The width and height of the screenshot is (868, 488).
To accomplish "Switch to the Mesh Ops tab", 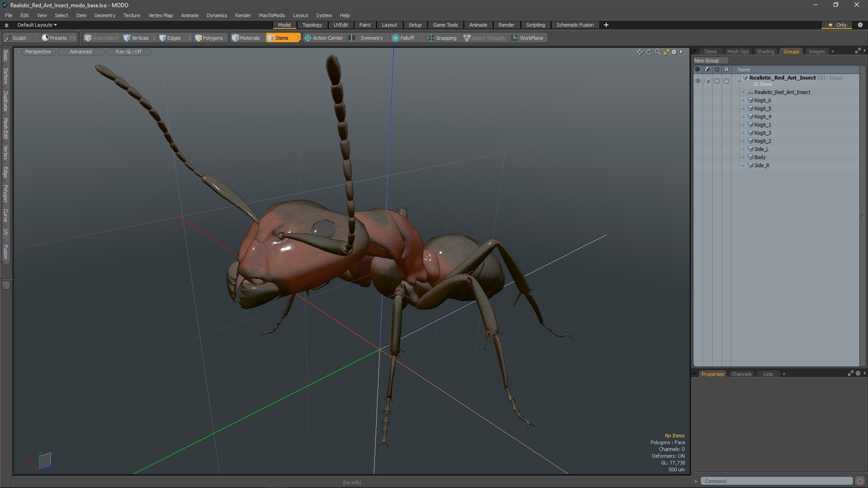I will pos(738,52).
